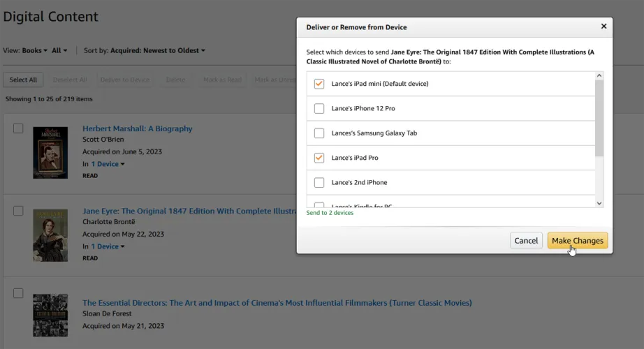Screen dimensions: 644x349
Task: Cancel the device delivery dialog
Action: (526, 241)
